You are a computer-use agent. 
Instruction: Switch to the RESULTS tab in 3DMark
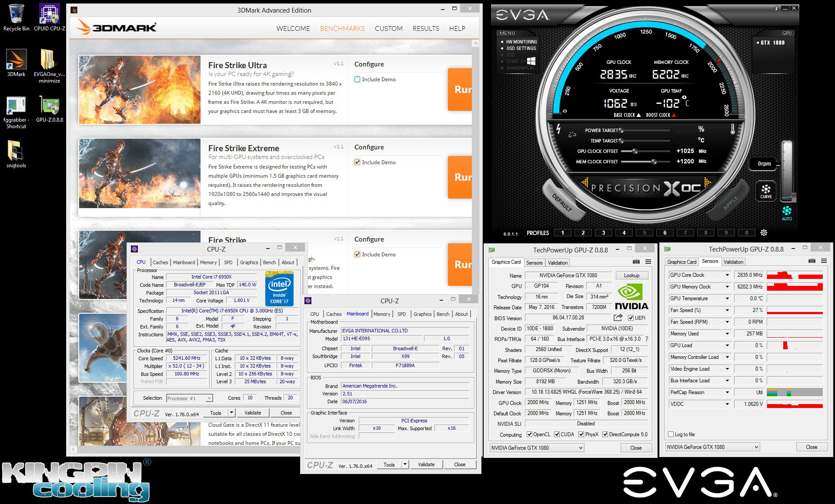425,28
